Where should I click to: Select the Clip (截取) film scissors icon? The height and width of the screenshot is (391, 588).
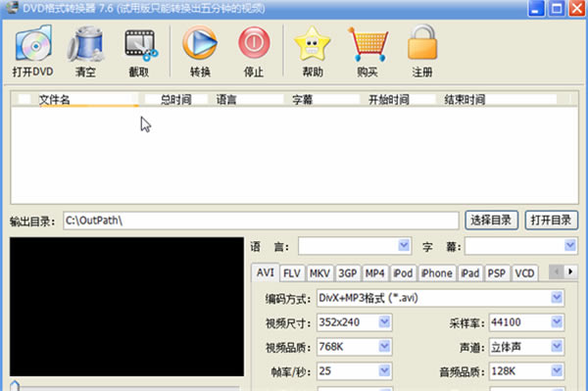coord(141,45)
